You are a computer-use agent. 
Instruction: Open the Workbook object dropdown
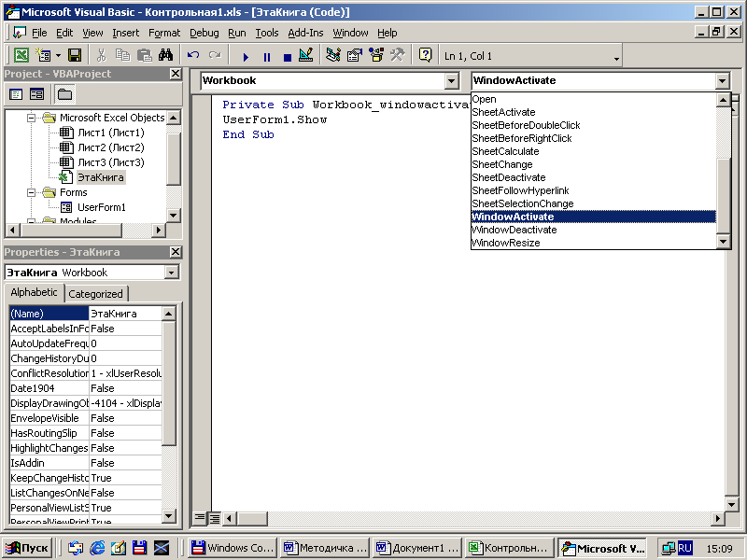[452, 81]
